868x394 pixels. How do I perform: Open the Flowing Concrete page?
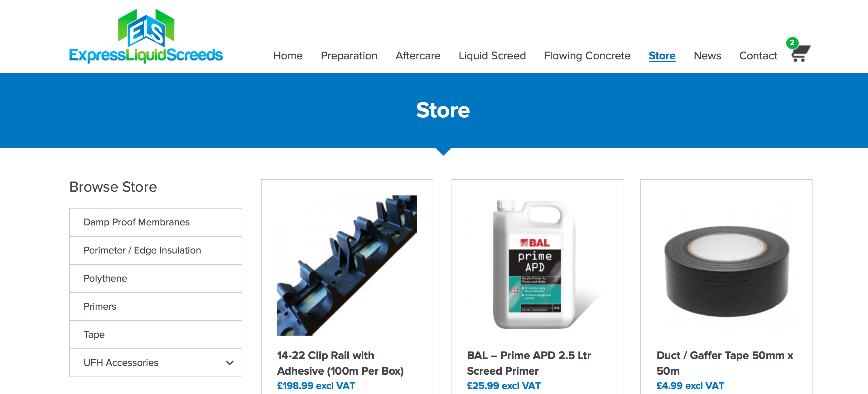[x=587, y=56]
